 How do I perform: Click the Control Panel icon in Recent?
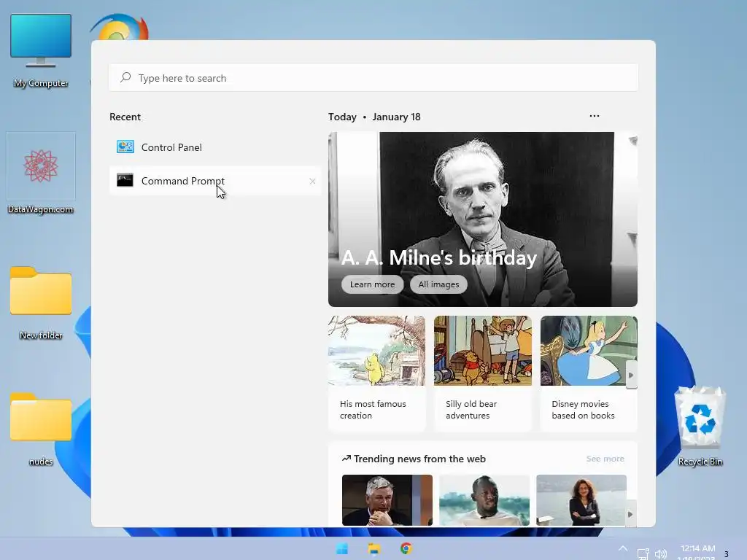pos(125,147)
